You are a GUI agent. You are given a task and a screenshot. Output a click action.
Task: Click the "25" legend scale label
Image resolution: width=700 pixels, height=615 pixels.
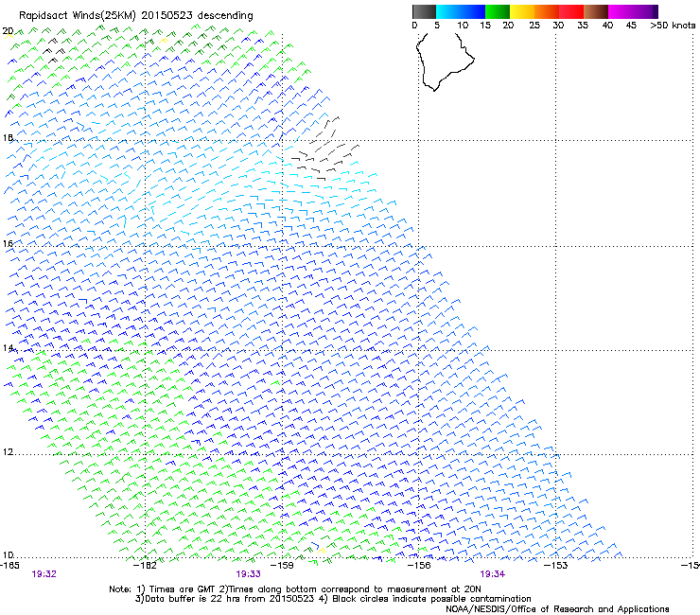coord(534,26)
